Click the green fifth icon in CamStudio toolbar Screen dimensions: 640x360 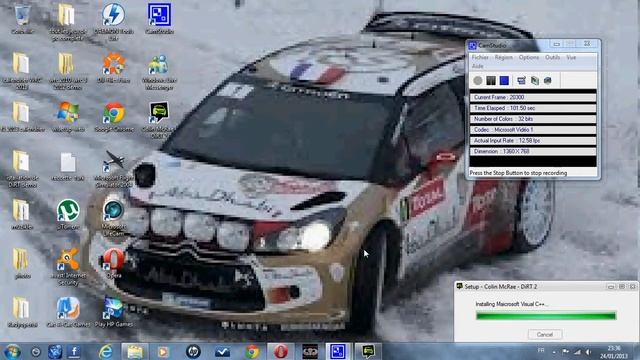tap(535, 81)
